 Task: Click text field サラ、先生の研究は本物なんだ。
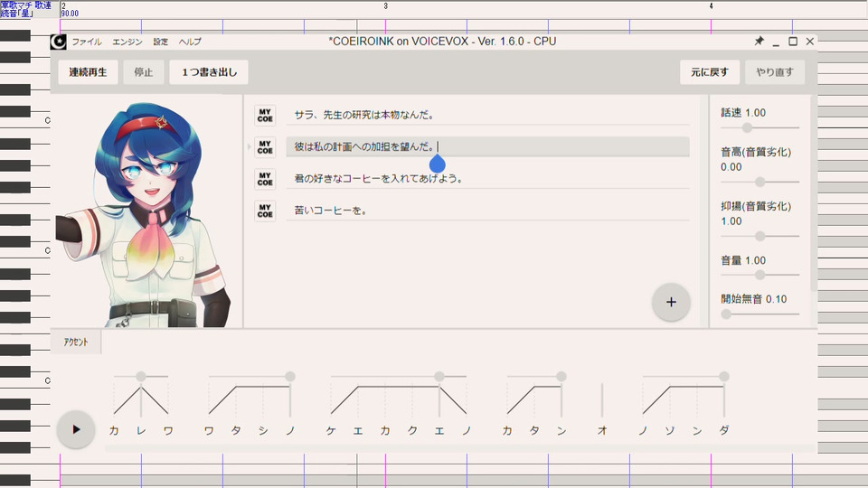(x=487, y=115)
